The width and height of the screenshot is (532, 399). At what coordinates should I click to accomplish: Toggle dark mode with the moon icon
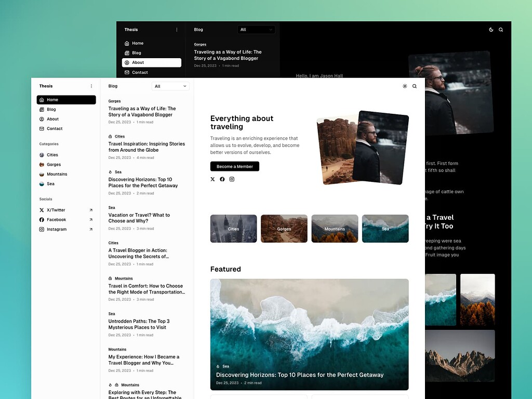491,30
